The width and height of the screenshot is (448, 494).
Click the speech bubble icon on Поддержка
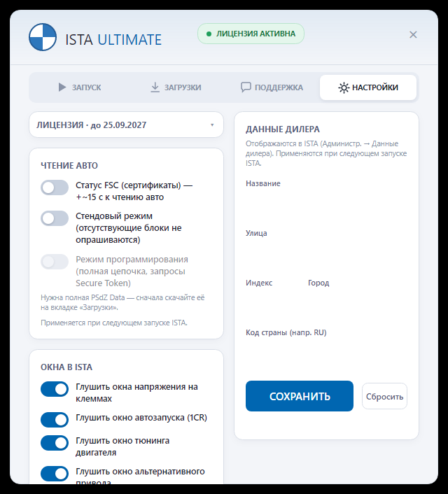click(246, 87)
